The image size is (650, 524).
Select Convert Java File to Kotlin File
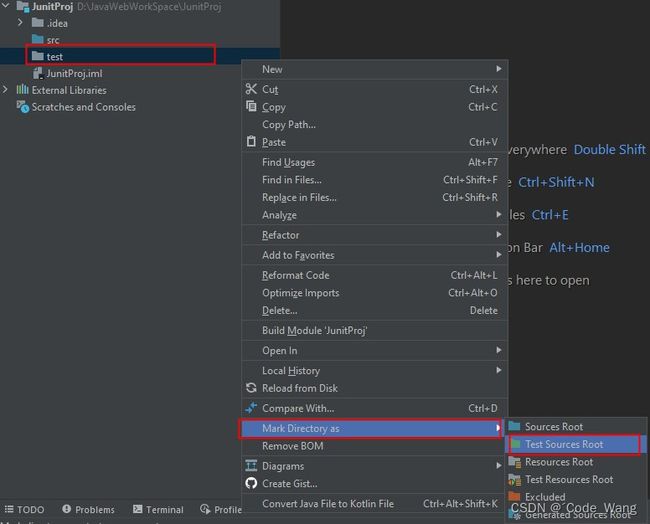coord(374,504)
